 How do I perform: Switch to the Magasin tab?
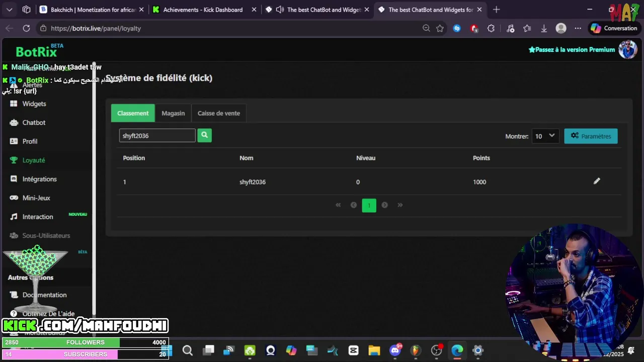[x=173, y=113]
